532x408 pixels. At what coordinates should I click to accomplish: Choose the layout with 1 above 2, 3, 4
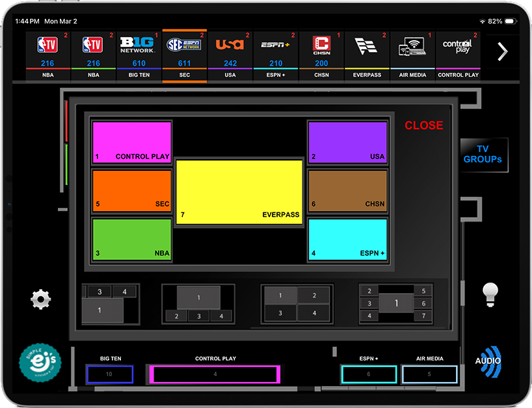coord(198,304)
